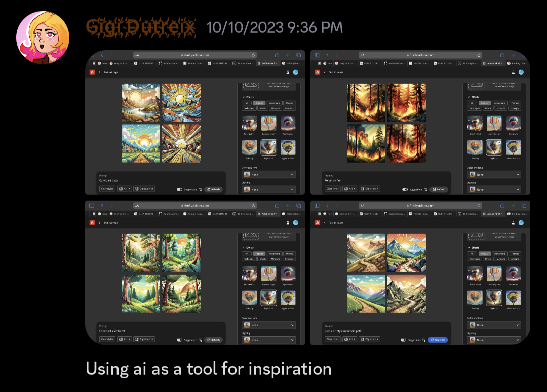Click blue Generate button

pos(438,340)
